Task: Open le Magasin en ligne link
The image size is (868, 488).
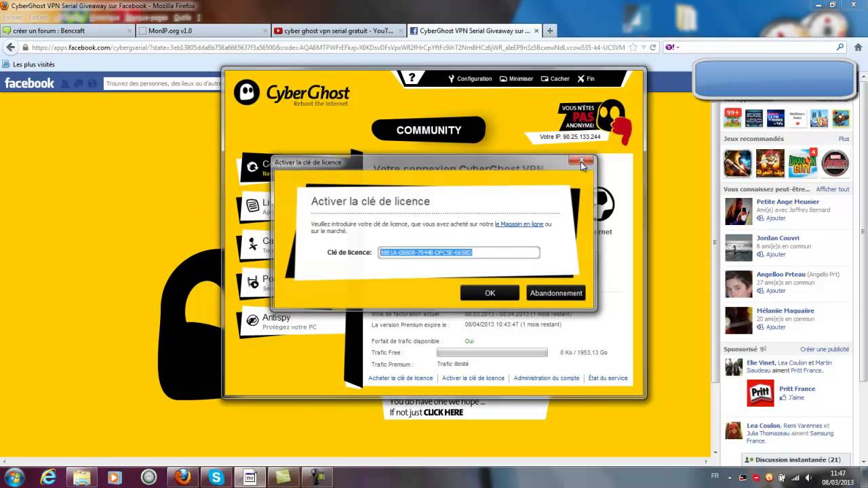Action: tap(519, 224)
